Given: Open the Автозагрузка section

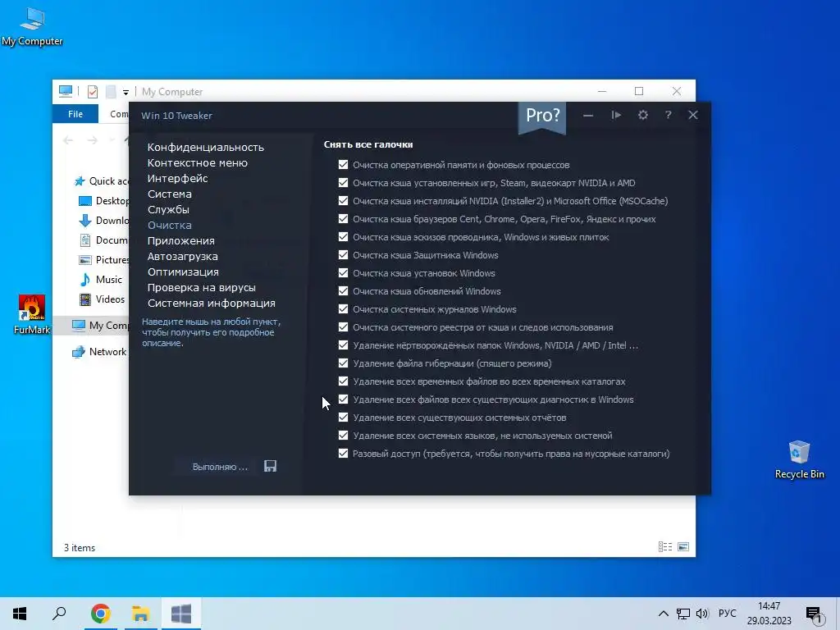Looking at the screenshot, I should coord(183,256).
